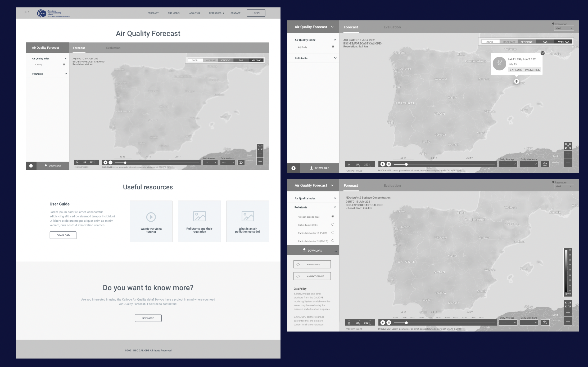Viewport: 588px width, 367px height.
Task: Close the Lat 41.396 location popup
Action: click(x=542, y=53)
